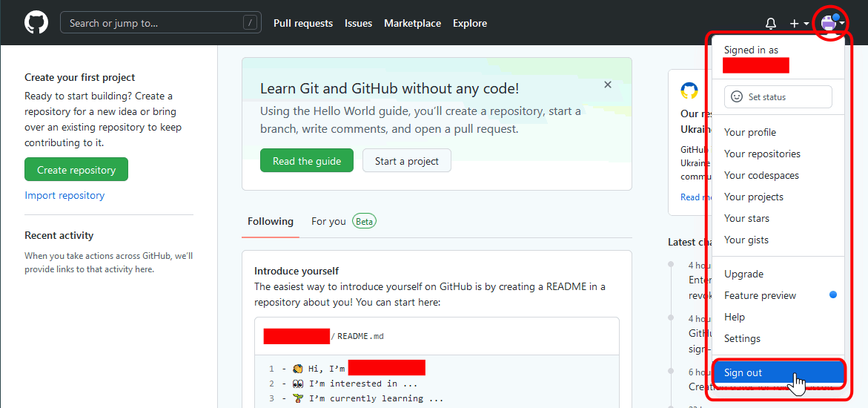Open Your repositories from menu

point(778,154)
